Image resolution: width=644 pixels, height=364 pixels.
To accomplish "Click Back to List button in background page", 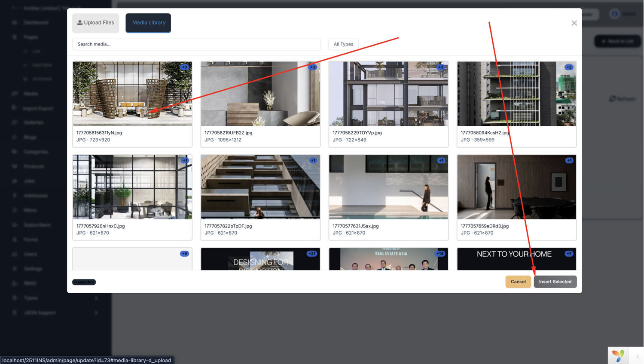I will [x=618, y=41].
